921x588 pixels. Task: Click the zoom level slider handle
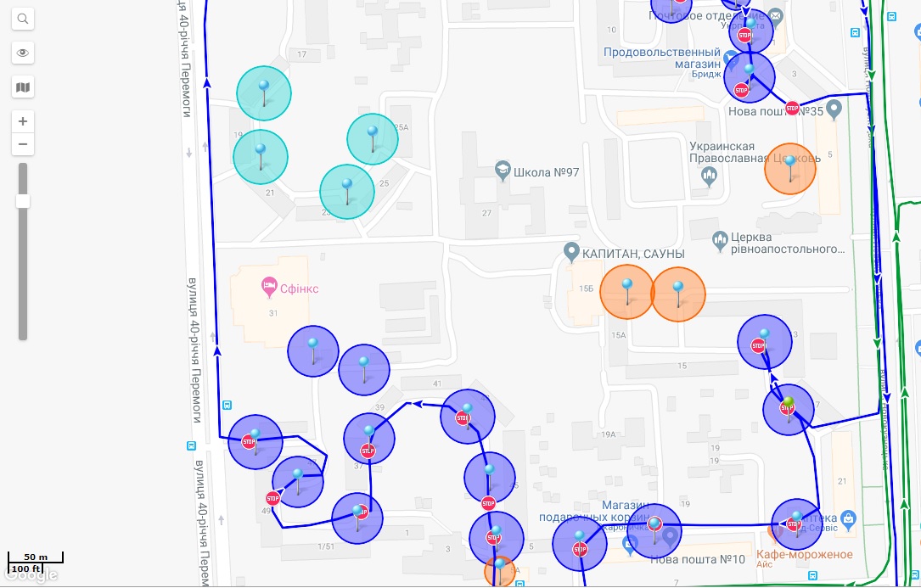(23, 201)
